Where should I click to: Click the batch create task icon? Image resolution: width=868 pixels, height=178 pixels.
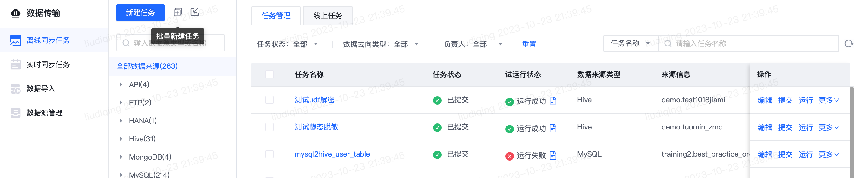point(178,12)
